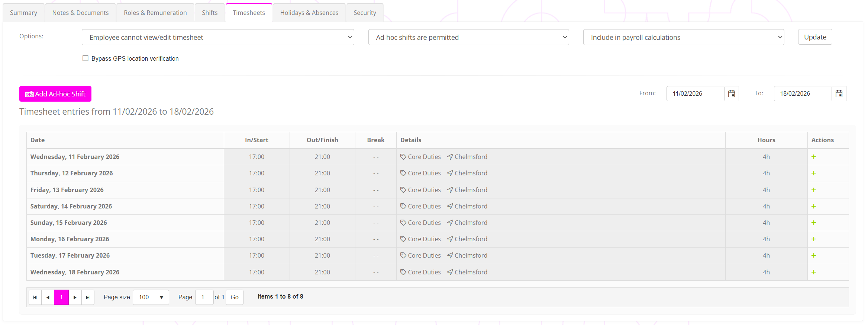This screenshot has height=325, width=868.
Task: Click plus icon for Sunday, 15 February row
Action: [813, 223]
